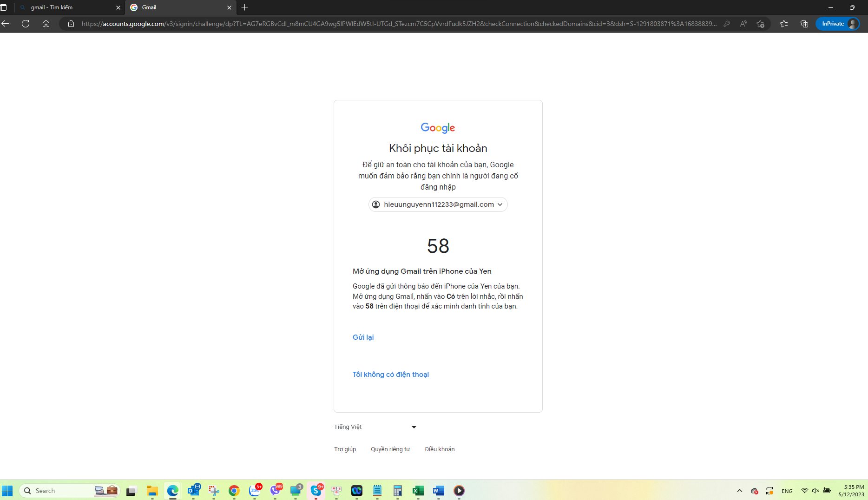This screenshot has width=868, height=500.
Task: Expand the hieuunguyenn112233 account selector
Action: (x=438, y=204)
